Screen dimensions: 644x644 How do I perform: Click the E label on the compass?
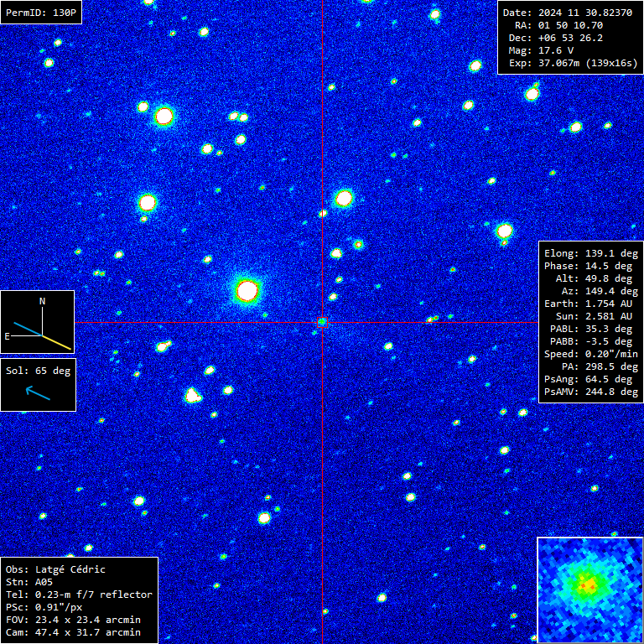(8, 336)
